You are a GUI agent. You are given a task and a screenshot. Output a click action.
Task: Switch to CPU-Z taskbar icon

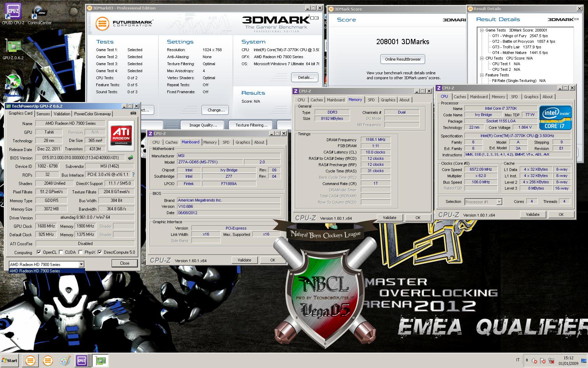(82, 360)
